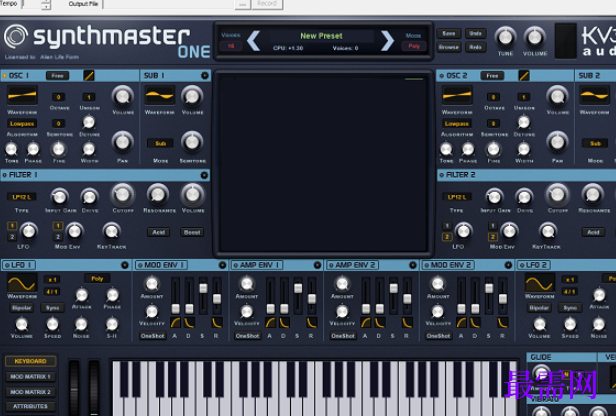Switch to the KEYBOARD tab

(31, 361)
